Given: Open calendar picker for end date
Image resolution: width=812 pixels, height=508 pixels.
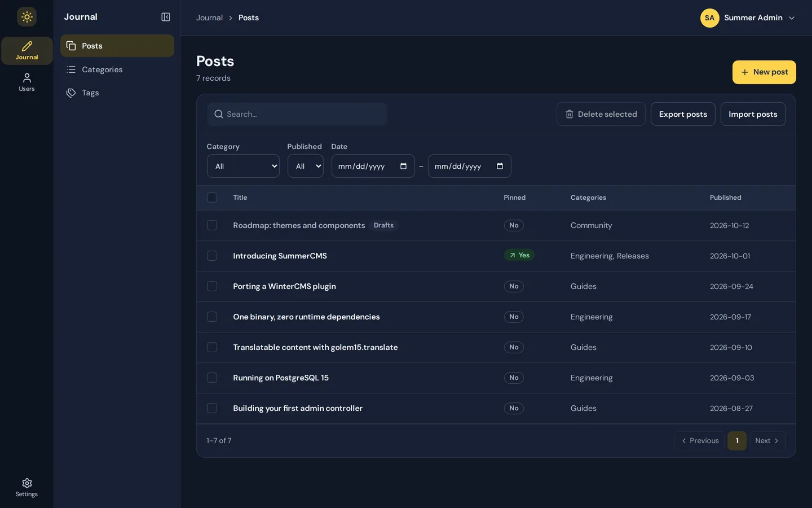Looking at the screenshot, I should [x=500, y=166].
